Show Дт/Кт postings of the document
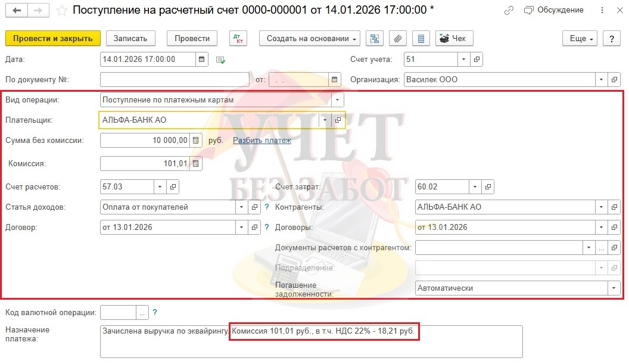This screenshot has width=629, height=364. coord(238,38)
